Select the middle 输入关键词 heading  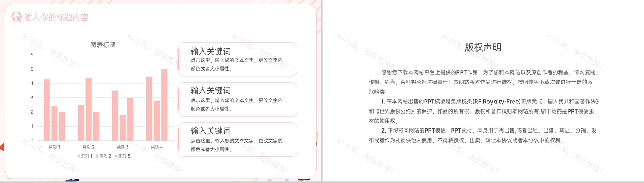pyautogui.click(x=210, y=90)
